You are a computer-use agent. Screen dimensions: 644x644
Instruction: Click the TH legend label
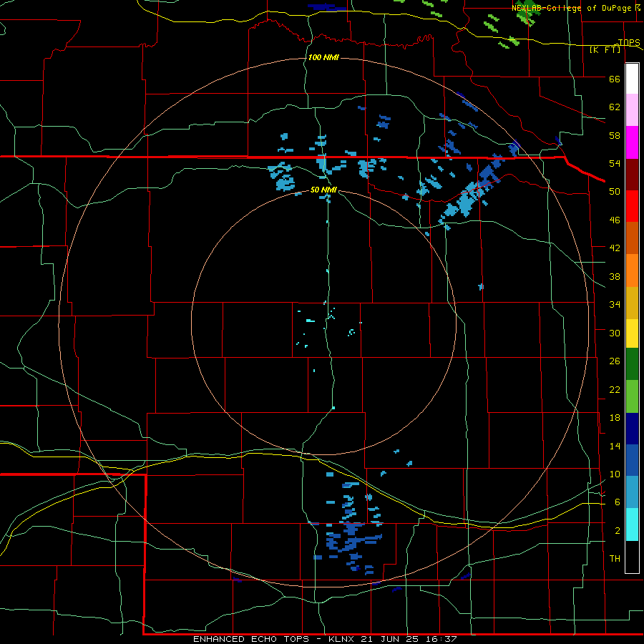615,559
